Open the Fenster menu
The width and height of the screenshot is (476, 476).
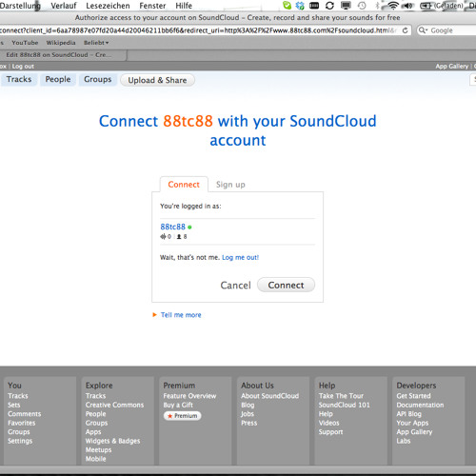(152, 6)
